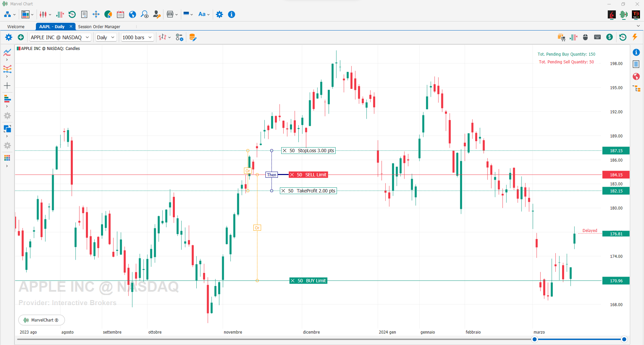
Task: Click the MarvelChart ® button
Action: tap(42, 320)
